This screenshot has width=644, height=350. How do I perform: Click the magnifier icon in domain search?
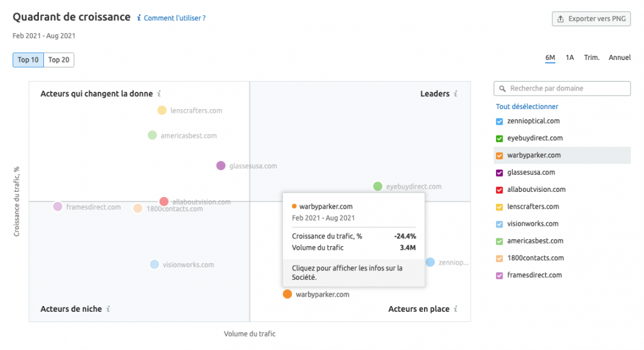click(502, 89)
